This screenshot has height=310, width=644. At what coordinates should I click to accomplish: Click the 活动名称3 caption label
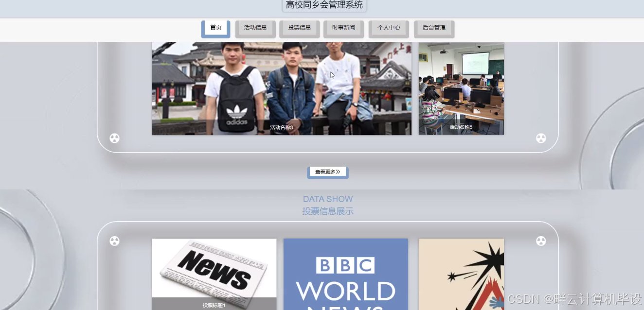click(x=282, y=127)
